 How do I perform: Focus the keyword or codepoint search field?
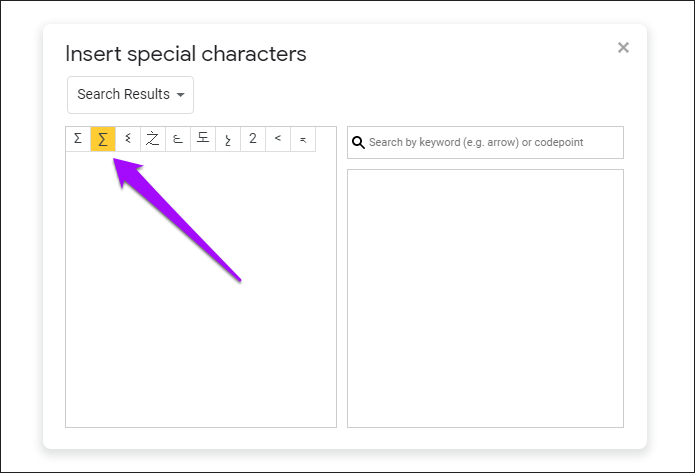pos(485,142)
